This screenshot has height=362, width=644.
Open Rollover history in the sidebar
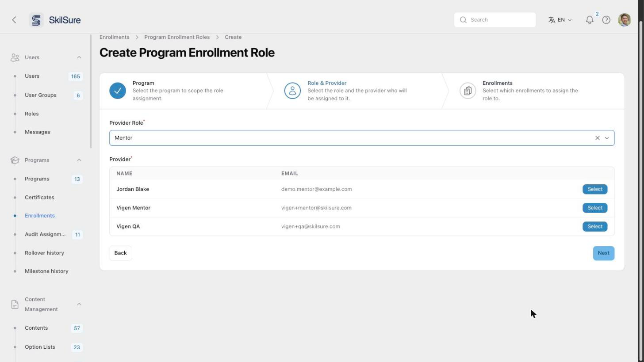click(44, 253)
